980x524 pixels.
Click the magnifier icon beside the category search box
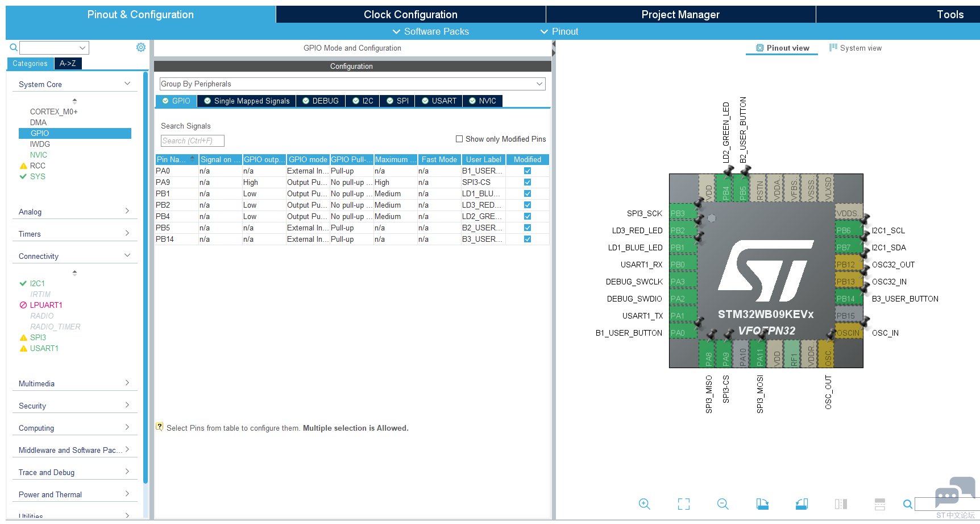(x=14, y=47)
